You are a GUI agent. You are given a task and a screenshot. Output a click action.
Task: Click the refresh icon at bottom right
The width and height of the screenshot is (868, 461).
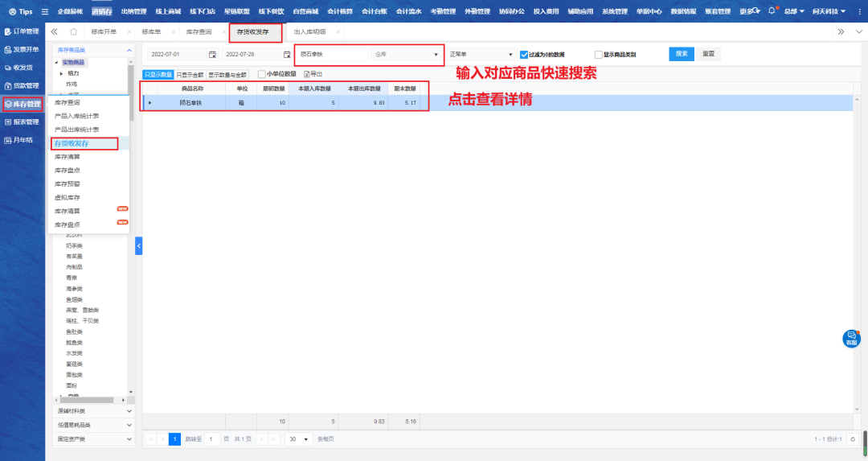click(x=854, y=439)
